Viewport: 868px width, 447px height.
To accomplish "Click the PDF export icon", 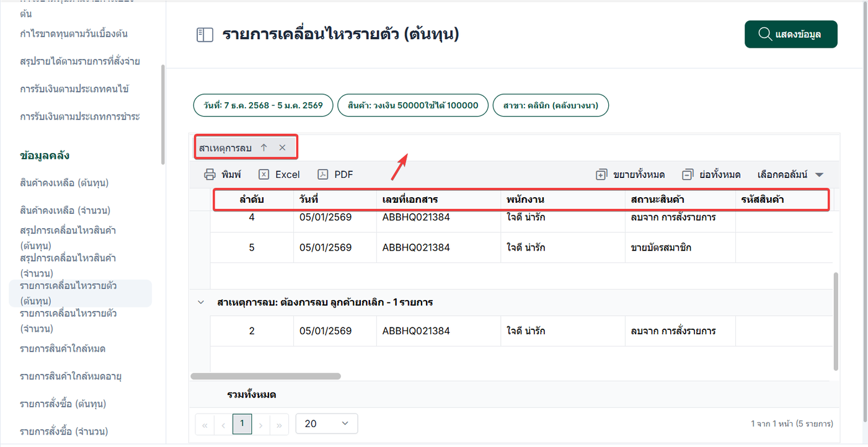I will coord(323,174).
